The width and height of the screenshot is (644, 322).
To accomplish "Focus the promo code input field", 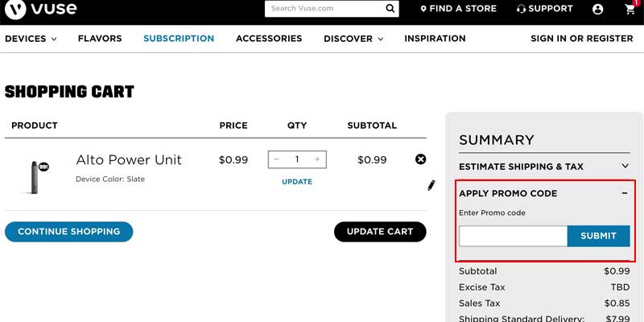I will [513, 236].
